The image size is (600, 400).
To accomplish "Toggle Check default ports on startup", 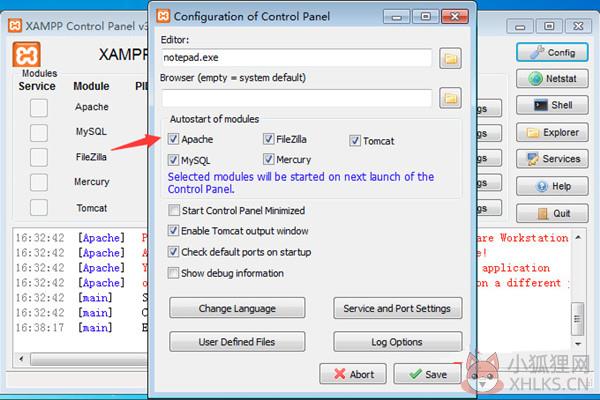I will [173, 252].
